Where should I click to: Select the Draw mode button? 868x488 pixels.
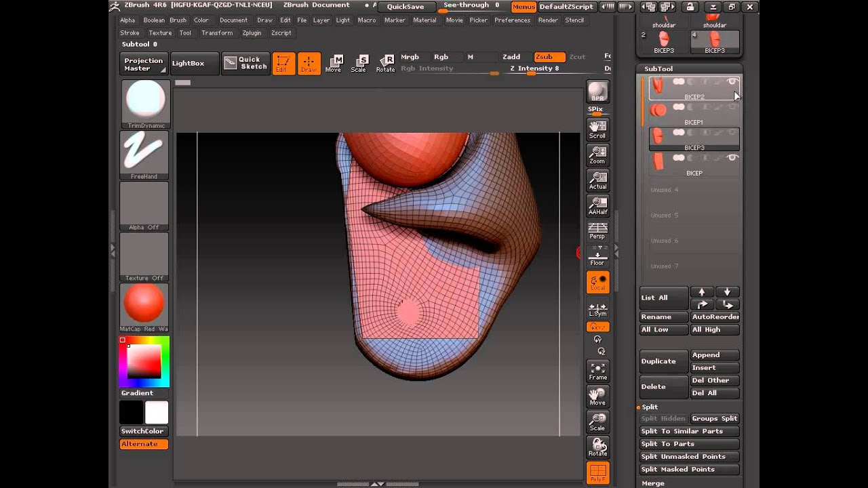tap(309, 64)
